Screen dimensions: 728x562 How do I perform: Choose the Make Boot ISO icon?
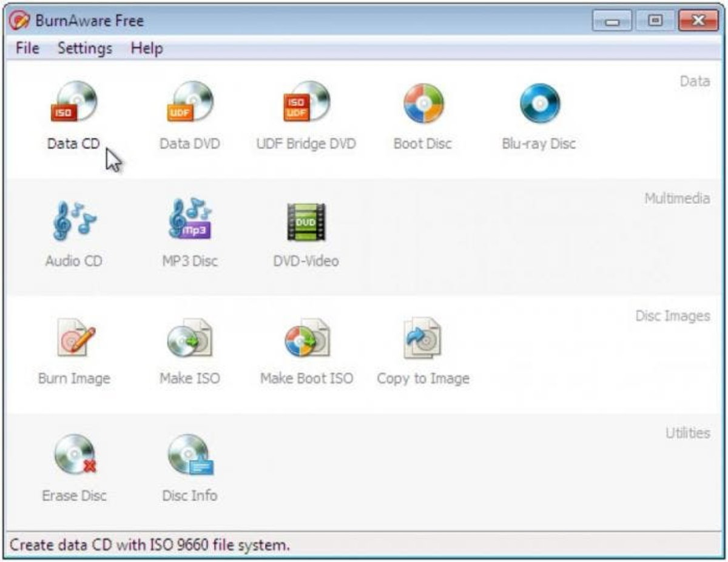click(x=306, y=338)
